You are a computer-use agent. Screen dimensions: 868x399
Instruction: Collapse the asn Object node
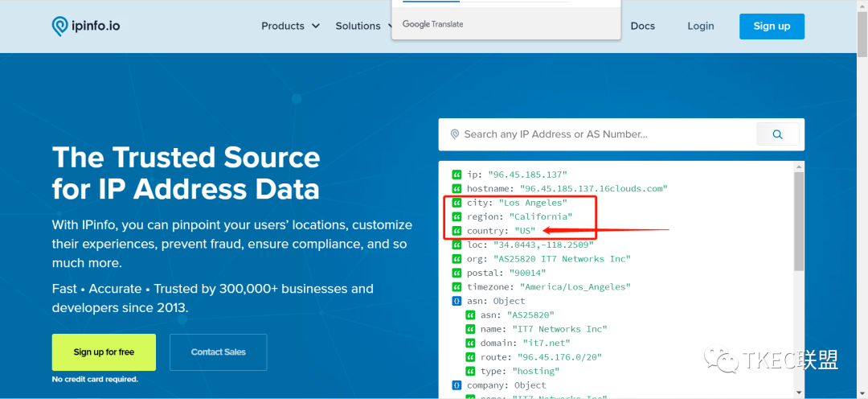coord(457,301)
